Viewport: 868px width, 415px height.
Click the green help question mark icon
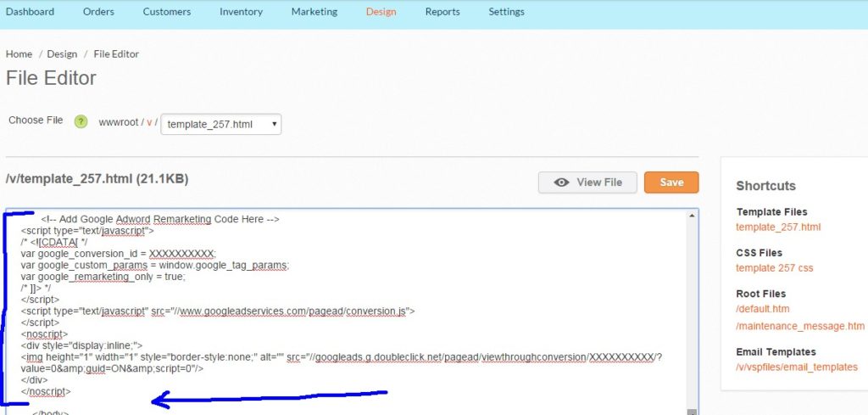[81, 121]
